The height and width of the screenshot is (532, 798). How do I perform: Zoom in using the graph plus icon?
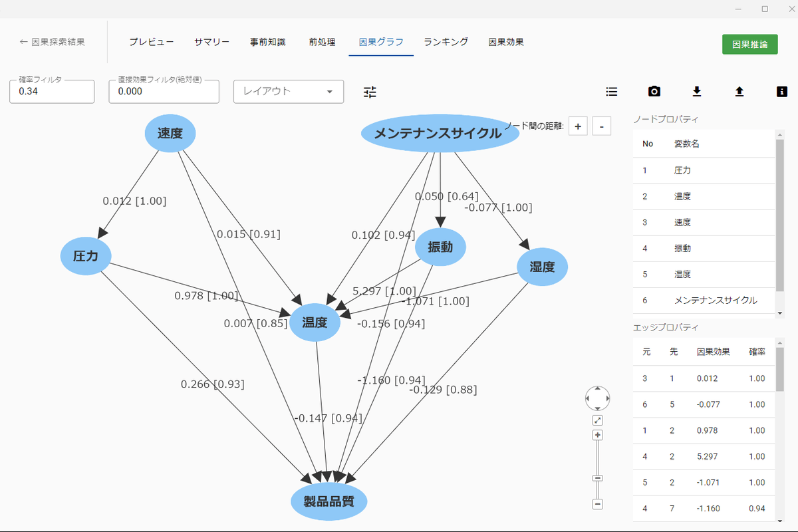point(597,435)
